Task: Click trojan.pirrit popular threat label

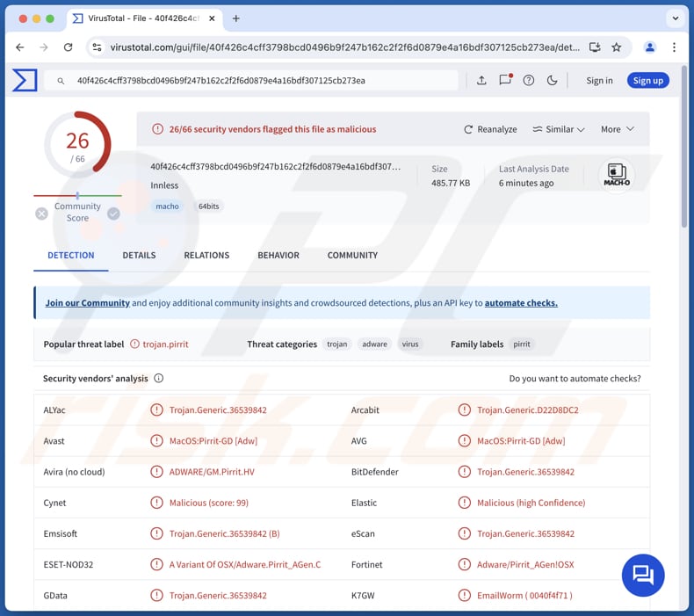Action: [165, 344]
